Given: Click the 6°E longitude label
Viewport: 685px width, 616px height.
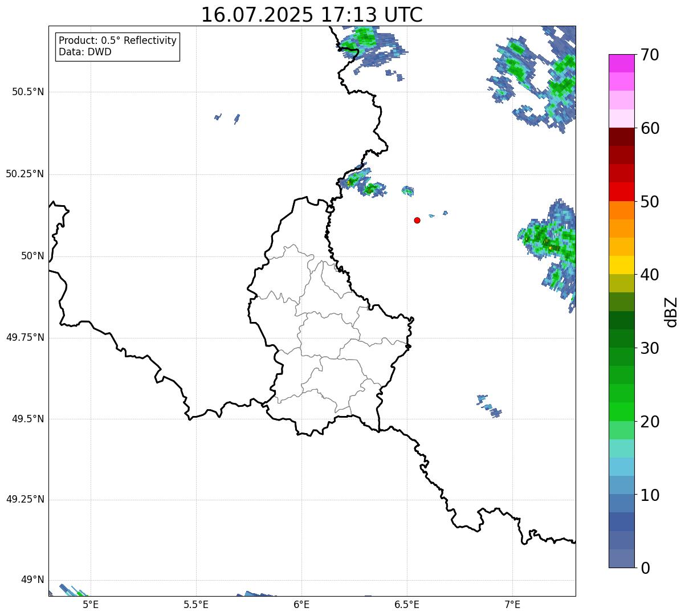Looking at the screenshot, I should (x=301, y=604).
